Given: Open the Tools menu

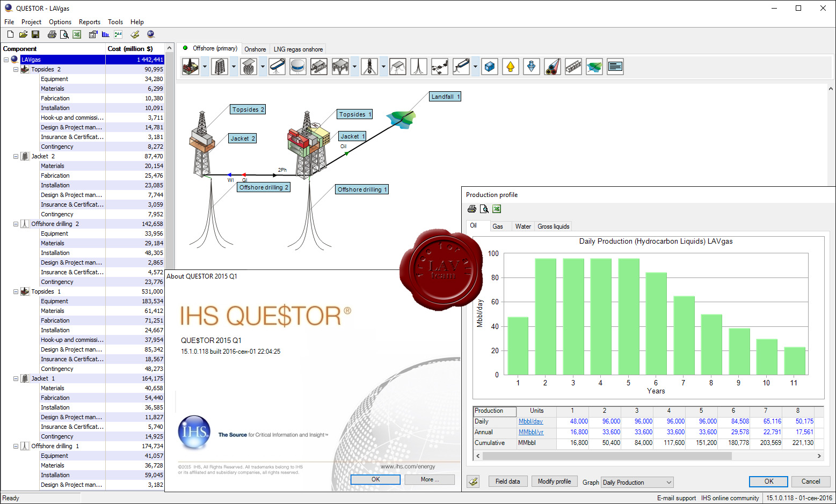Looking at the screenshot, I should tap(115, 22).
